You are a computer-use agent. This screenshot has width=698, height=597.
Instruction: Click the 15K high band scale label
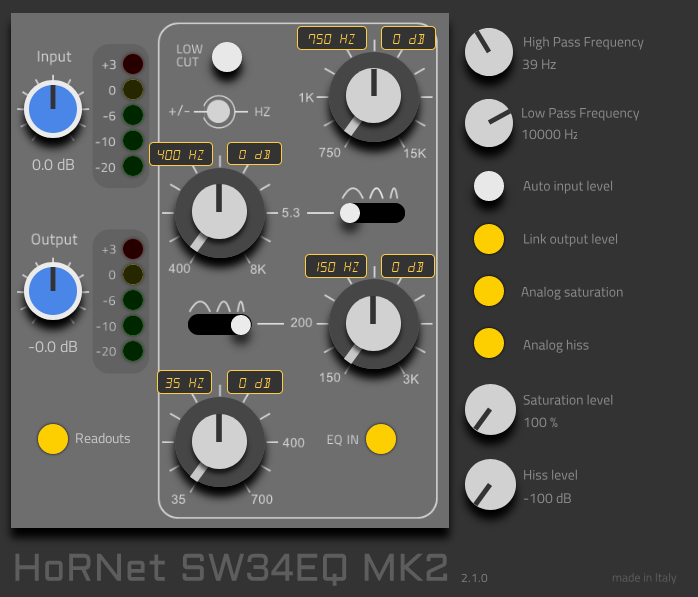point(414,154)
